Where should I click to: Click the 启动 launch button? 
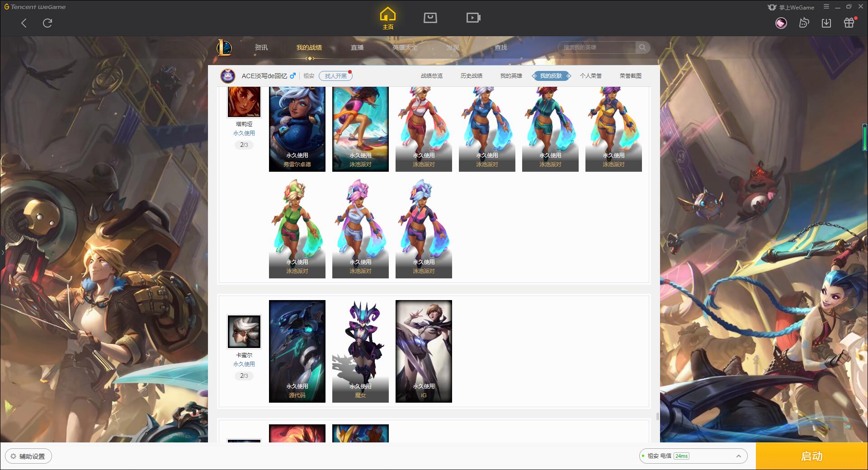pyautogui.click(x=811, y=456)
